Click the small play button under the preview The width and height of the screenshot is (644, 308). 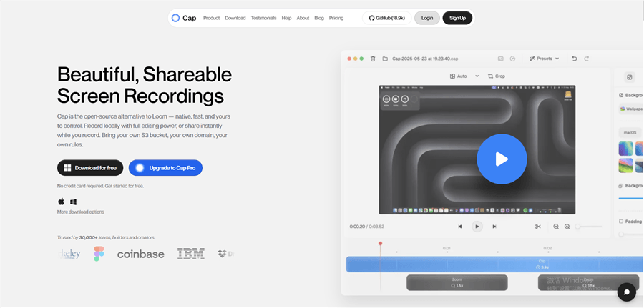pos(477,227)
